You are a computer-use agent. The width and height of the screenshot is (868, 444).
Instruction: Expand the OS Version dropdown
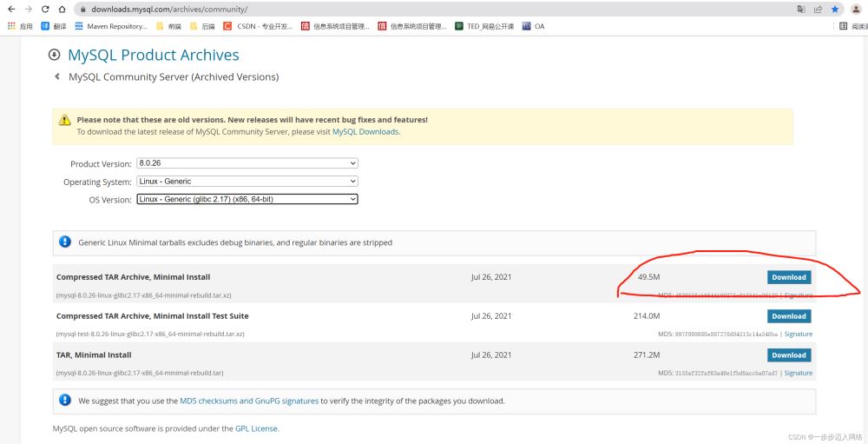tap(247, 200)
